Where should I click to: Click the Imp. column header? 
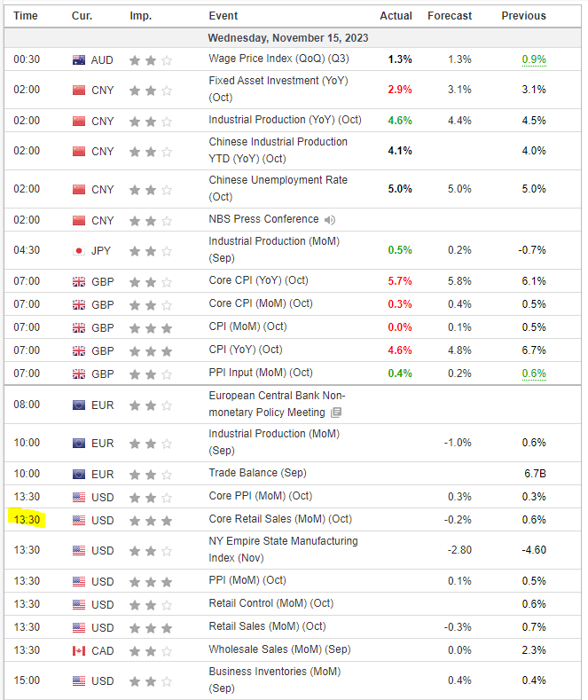[140, 16]
